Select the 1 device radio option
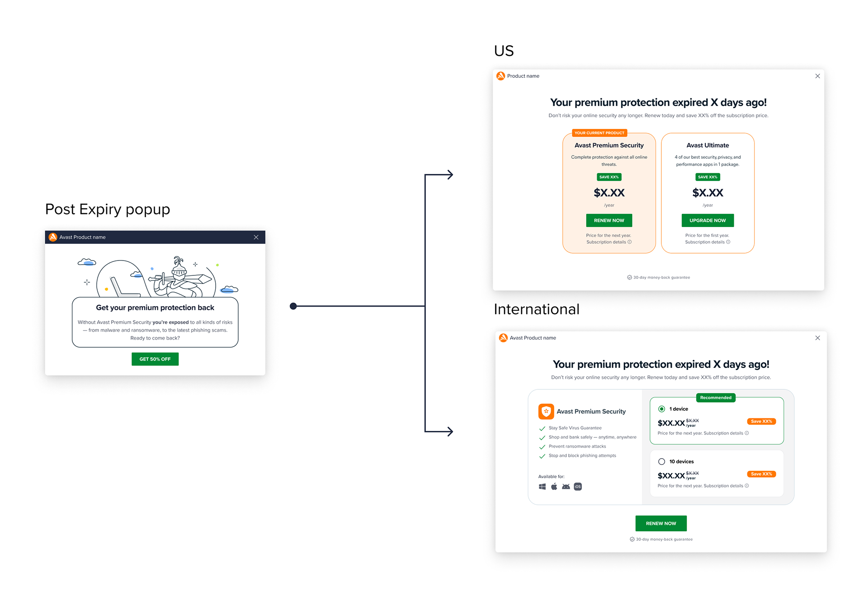The image size is (868, 606). tap(661, 409)
